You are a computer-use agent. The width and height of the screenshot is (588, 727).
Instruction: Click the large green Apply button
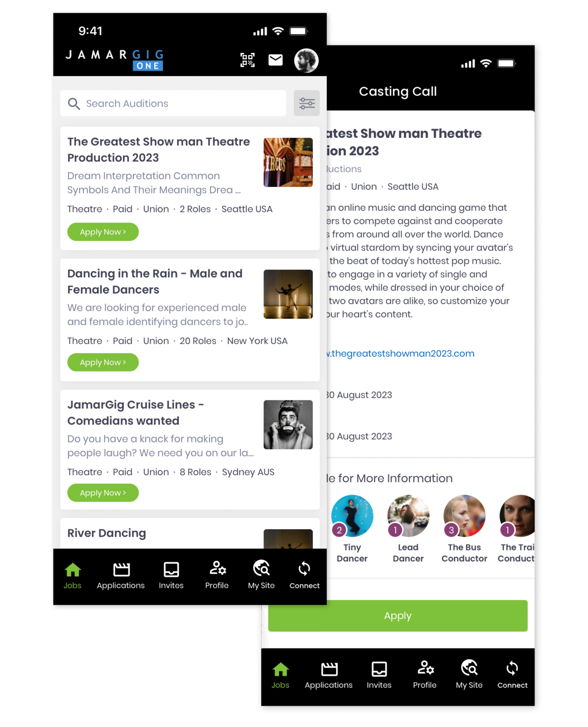click(398, 616)
